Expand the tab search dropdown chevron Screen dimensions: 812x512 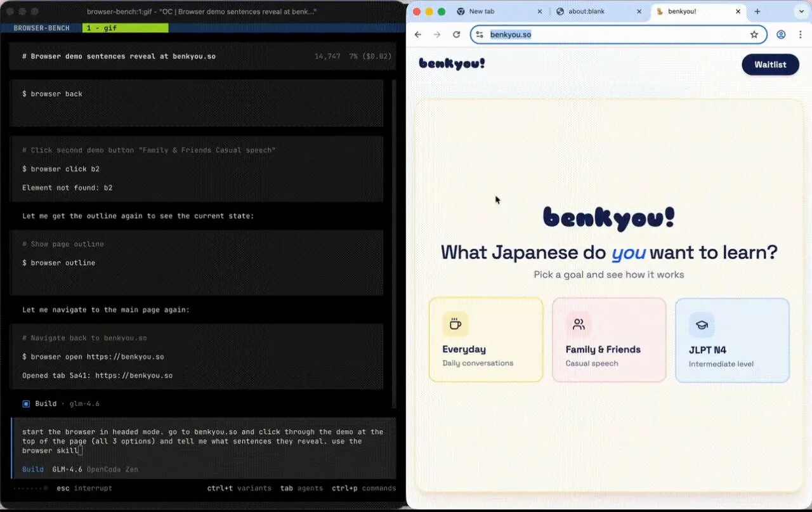click(x=800, y=11)
